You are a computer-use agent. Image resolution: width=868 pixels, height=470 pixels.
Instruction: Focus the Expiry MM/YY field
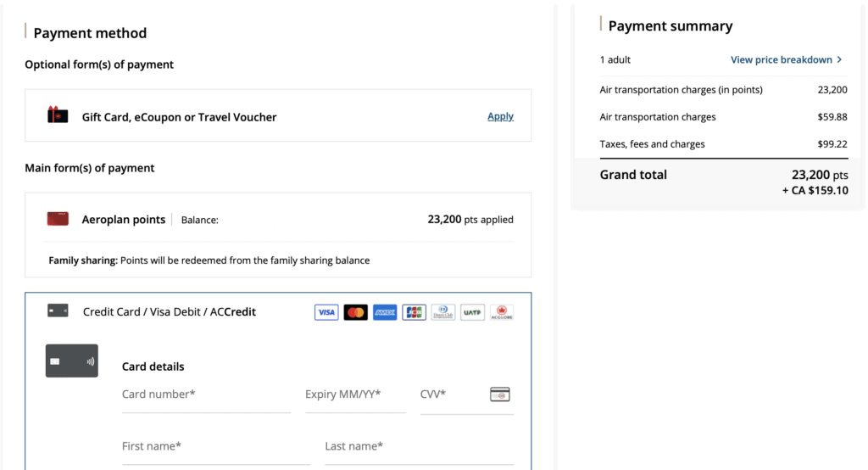click(355, 399)
